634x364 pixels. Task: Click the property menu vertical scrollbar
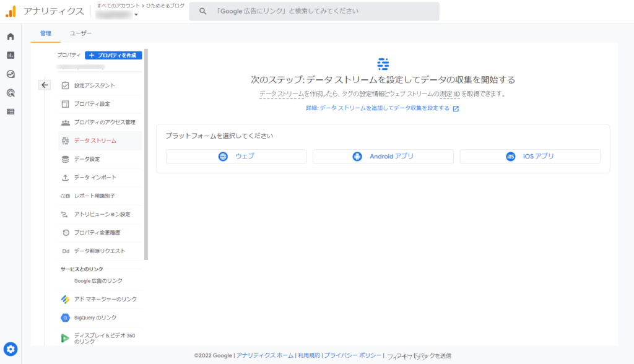point(146,155)
